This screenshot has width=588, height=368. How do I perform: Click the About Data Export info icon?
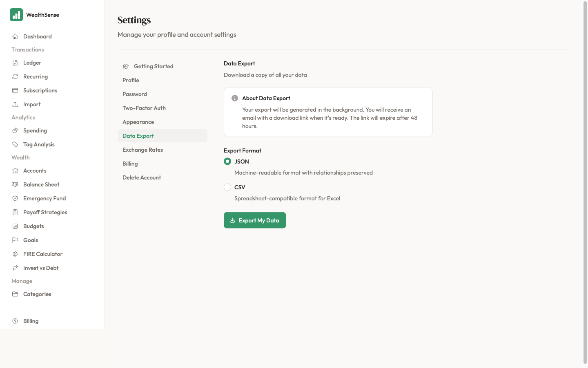(x=235, y=98)
